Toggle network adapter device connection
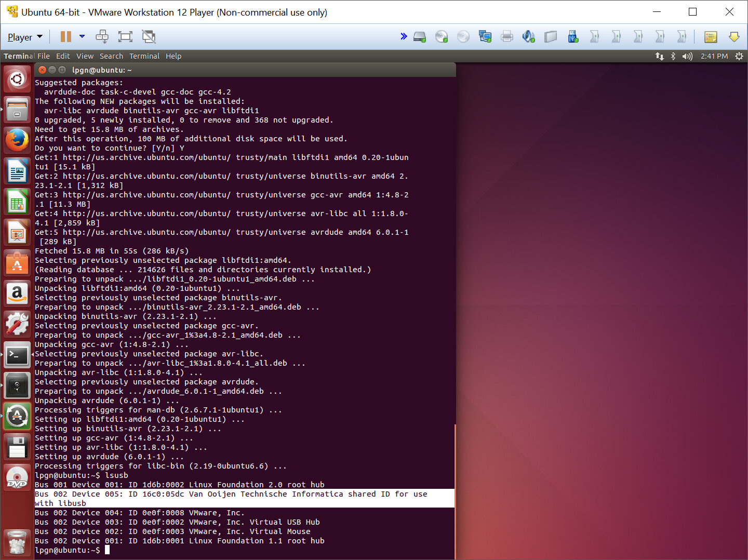 coord(485,36)
